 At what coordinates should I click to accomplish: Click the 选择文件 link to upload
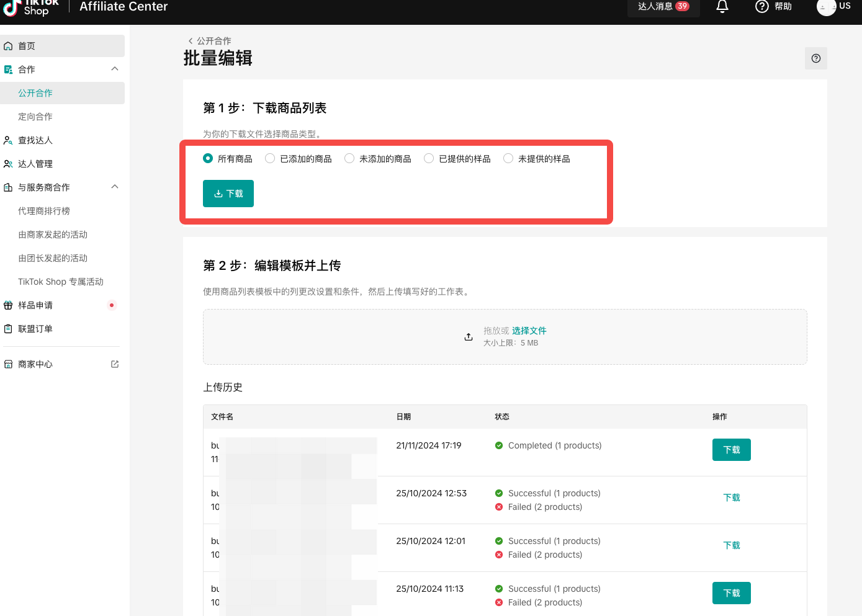529,331
